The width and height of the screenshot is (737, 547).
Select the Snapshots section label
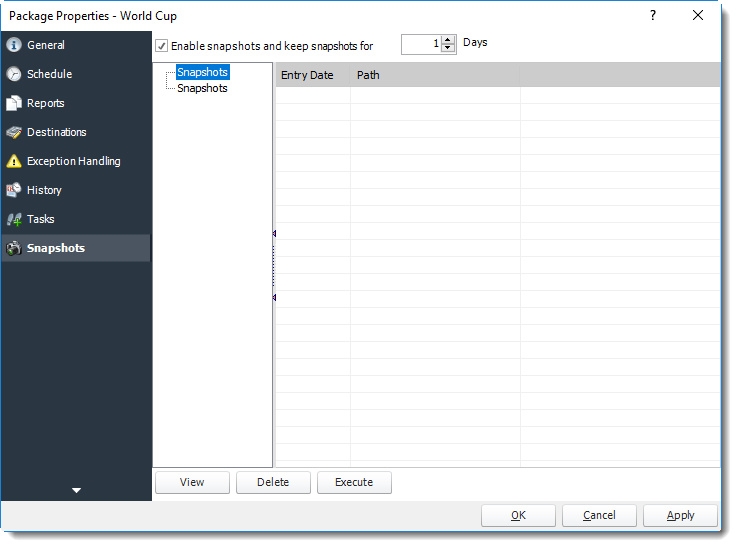pyautogui.click(x=55, y=248)
